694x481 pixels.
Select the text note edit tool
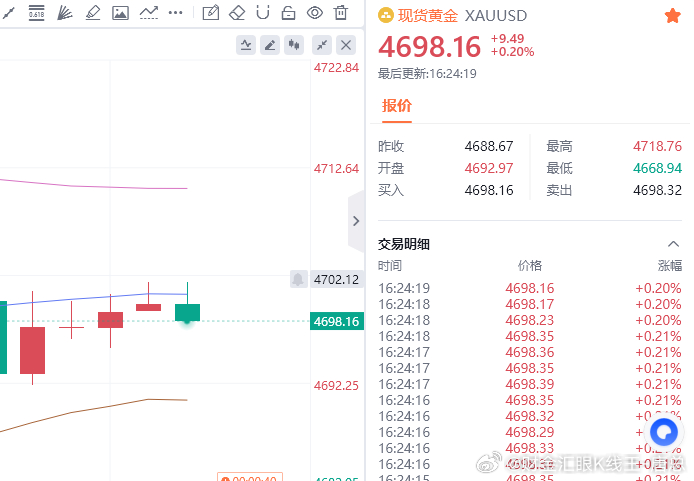[x=211, y=13]
